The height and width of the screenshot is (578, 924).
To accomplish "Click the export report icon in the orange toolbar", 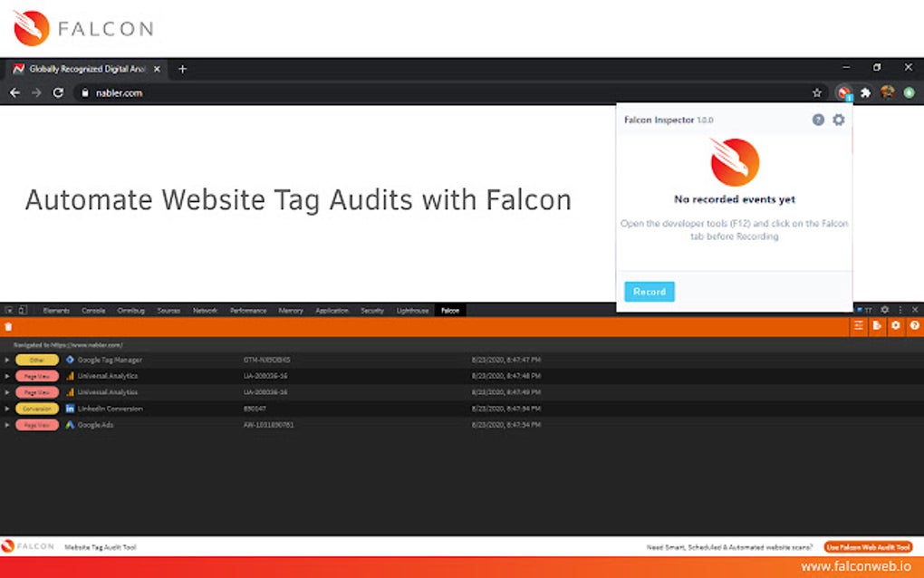I will click(x=877, y=325).
